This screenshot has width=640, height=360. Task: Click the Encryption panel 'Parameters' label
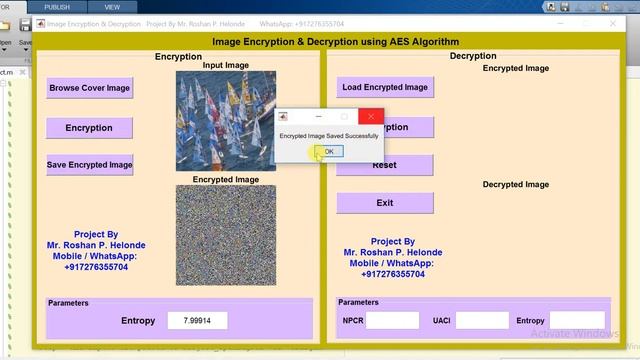point(68,303)
